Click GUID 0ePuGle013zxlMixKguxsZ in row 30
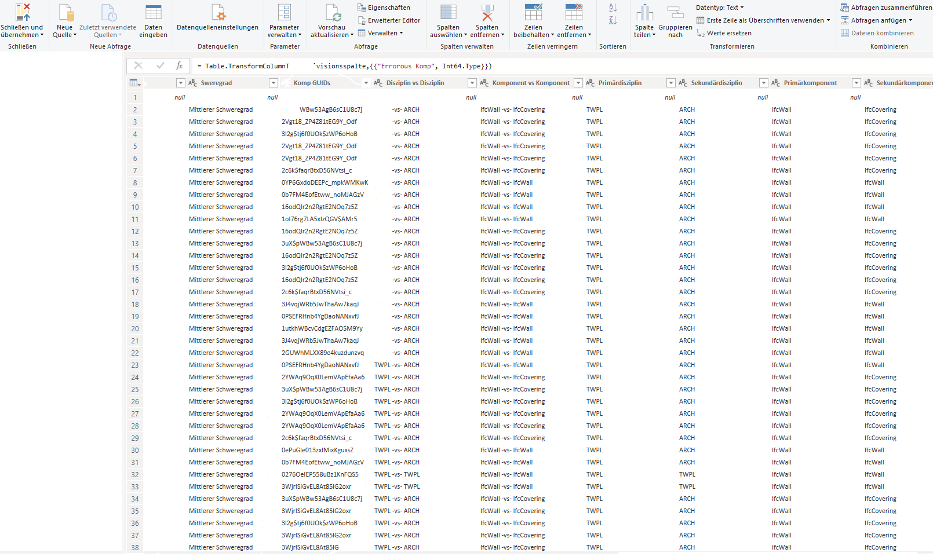Image resolution: width=933 pixels, height=560 pixels. pos(318,450)
